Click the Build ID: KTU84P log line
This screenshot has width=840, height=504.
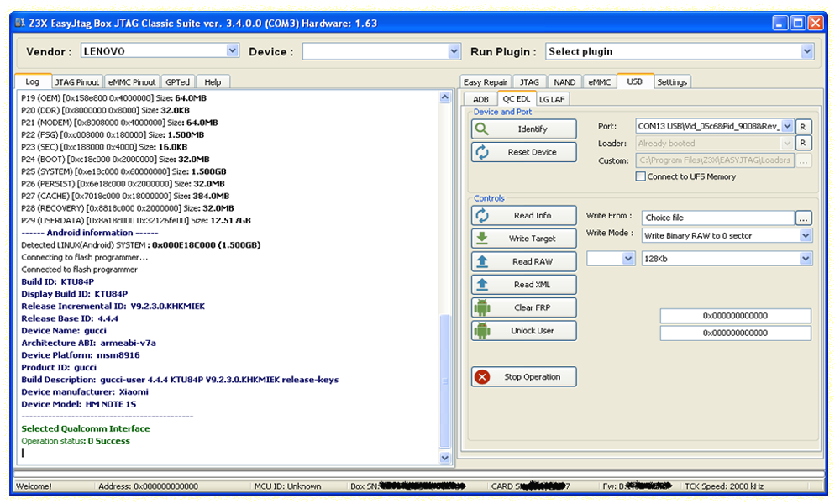pyautogui.click(x=58, y=281)
